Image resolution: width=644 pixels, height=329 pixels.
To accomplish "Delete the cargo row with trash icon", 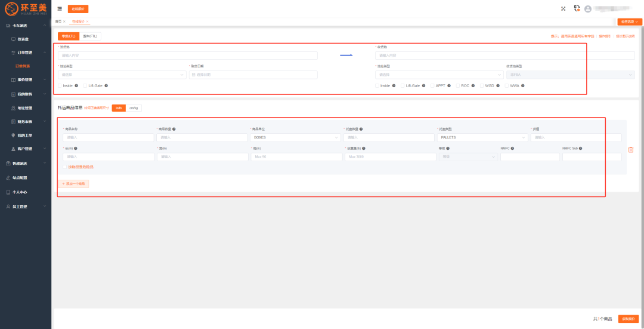I will pos(631,150).
